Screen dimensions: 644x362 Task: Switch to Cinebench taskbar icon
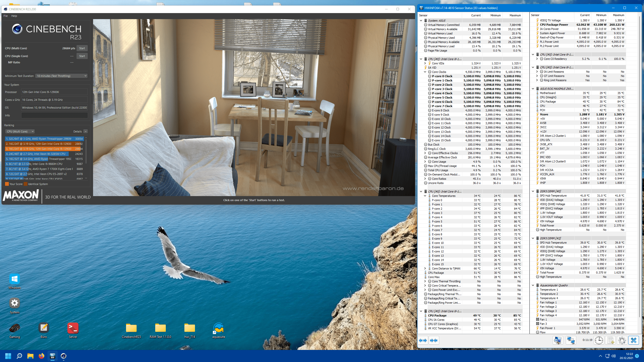point(63,356)
